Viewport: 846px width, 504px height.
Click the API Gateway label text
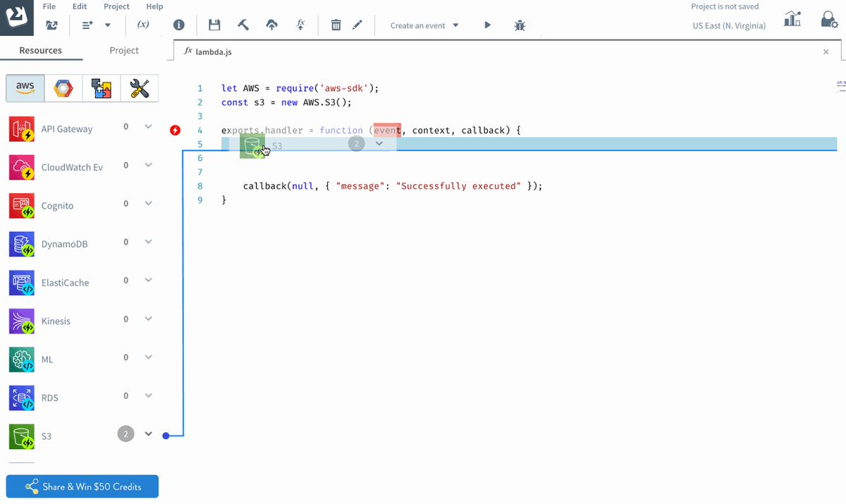(x=67, y=129)
